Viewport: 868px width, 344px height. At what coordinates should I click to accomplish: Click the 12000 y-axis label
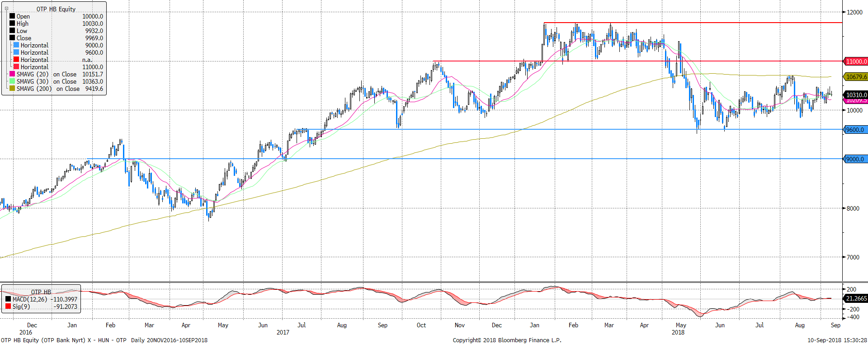coord(854,12)
